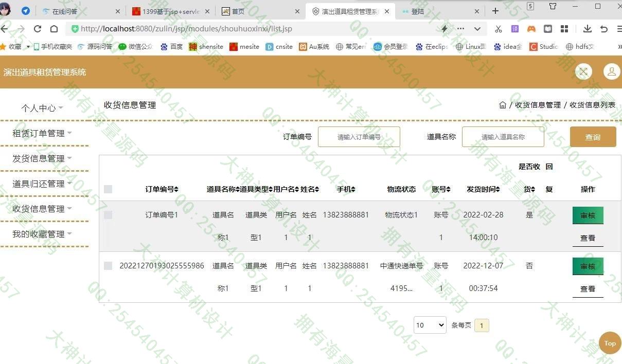
Task: Toggle the select-all checkbox in table header
Action: [108, 189]
